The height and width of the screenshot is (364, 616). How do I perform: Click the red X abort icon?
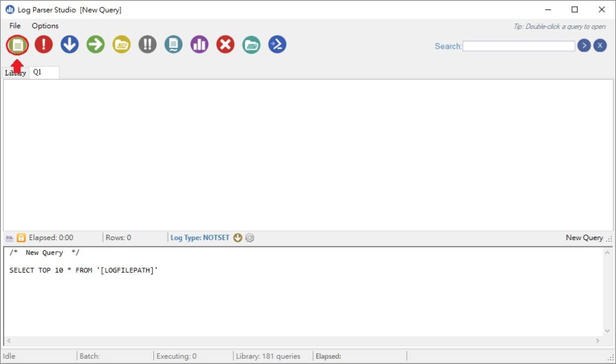click(225, 45)
